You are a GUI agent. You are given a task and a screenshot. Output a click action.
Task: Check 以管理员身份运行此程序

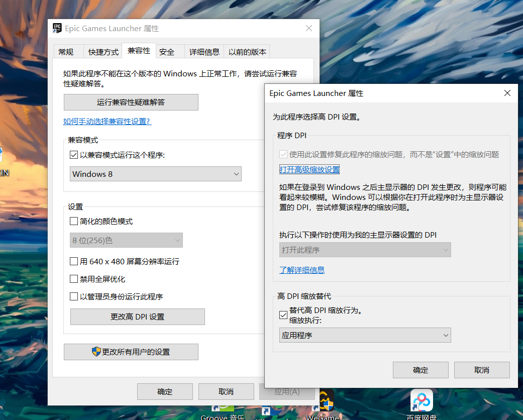(74, 296)
